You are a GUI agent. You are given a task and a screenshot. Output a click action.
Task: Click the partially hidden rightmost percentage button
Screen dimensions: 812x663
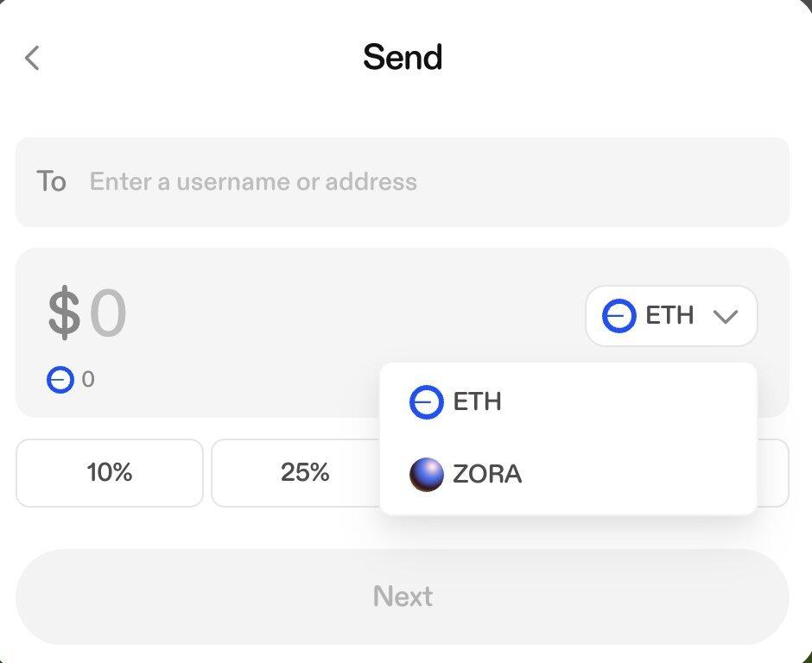(774, 472)
